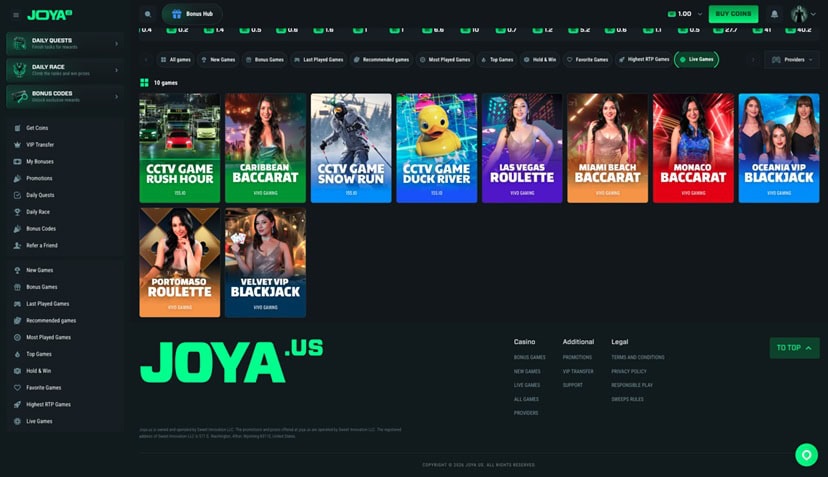Select the Live Games filter tab
Viewport: 828px width, 477px height.
(697, 60)
